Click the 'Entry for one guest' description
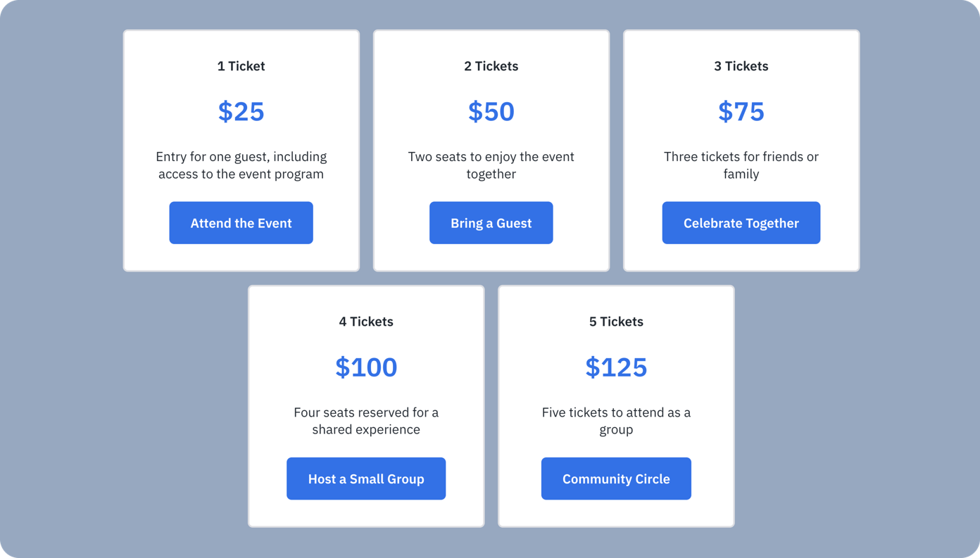The width and height of the screenshot is (980, 558). point(241,165)
